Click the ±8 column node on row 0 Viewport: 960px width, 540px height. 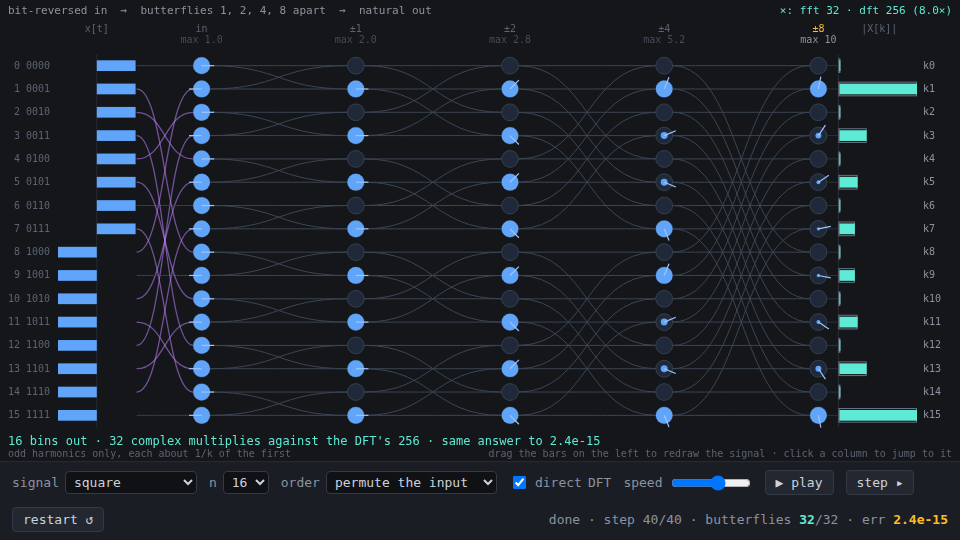(x=819, y=66)
